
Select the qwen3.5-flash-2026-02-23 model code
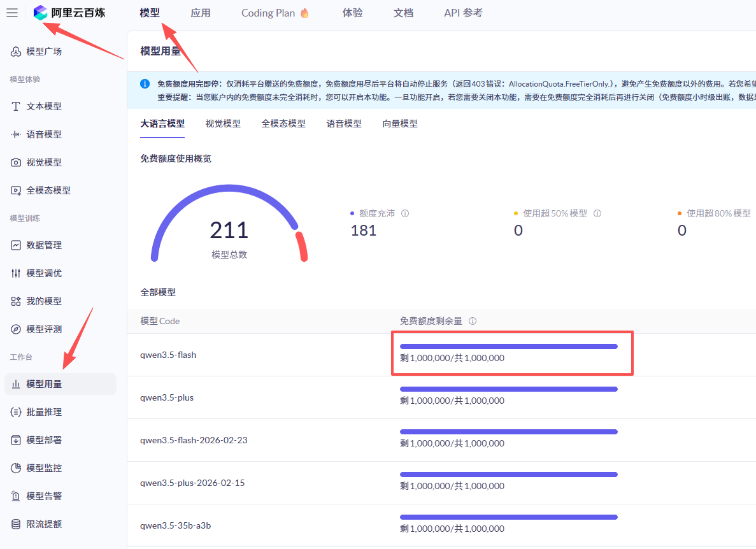coord(194,440)
